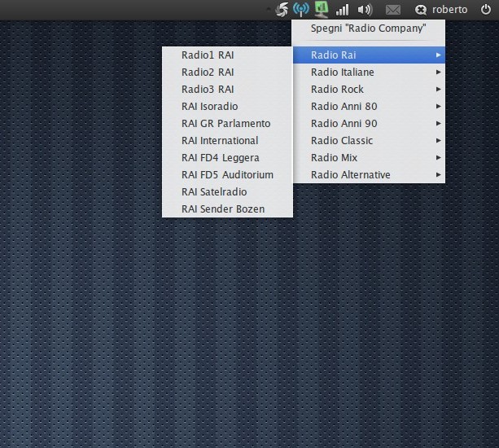This screenshot has width=499, height=448.
Task: Open the sound volume indicator
Action: coord(365,10)
